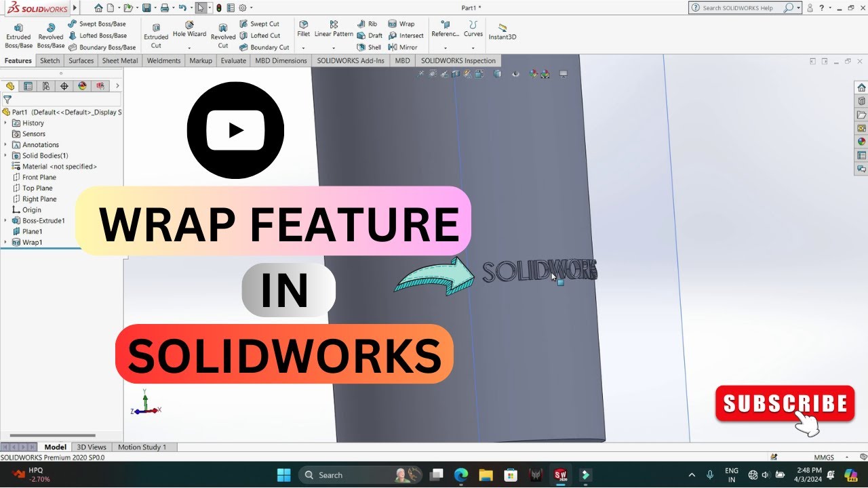868x488 pixels.
Task: Select the Wrap feature tool
Action: (x=401, y=24)
